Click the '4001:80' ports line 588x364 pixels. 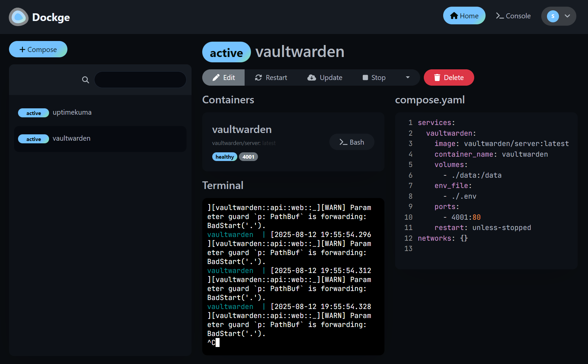click(462, 217)
